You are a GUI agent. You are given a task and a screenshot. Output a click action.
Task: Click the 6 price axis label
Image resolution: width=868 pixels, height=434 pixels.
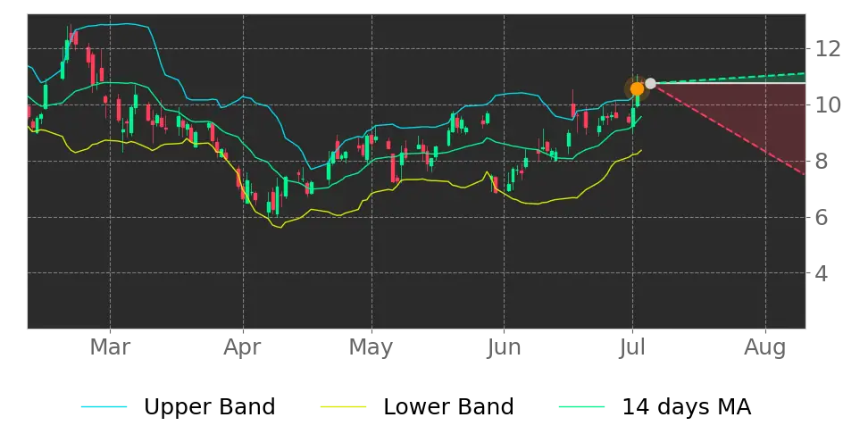[821, 217]
